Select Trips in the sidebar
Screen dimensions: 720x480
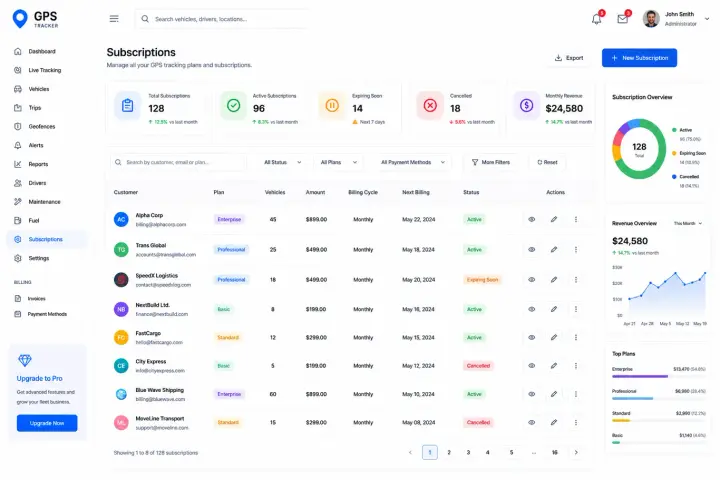(x=35, y=108)
